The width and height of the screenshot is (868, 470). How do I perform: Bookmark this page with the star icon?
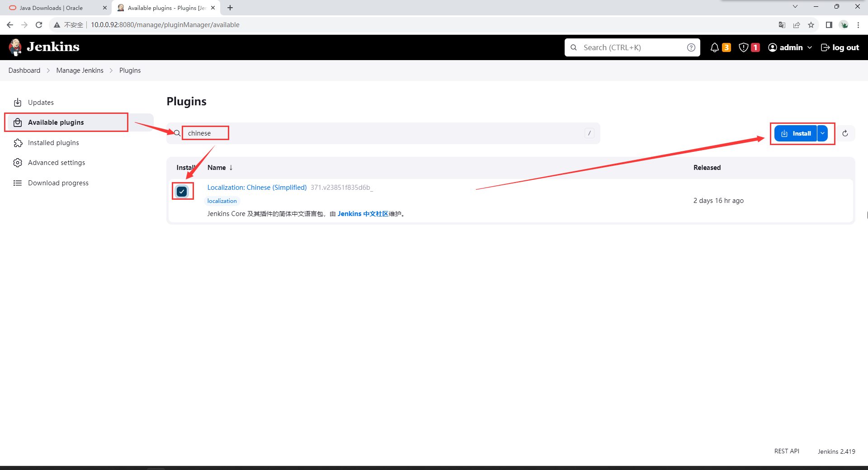tap(811, 25)
